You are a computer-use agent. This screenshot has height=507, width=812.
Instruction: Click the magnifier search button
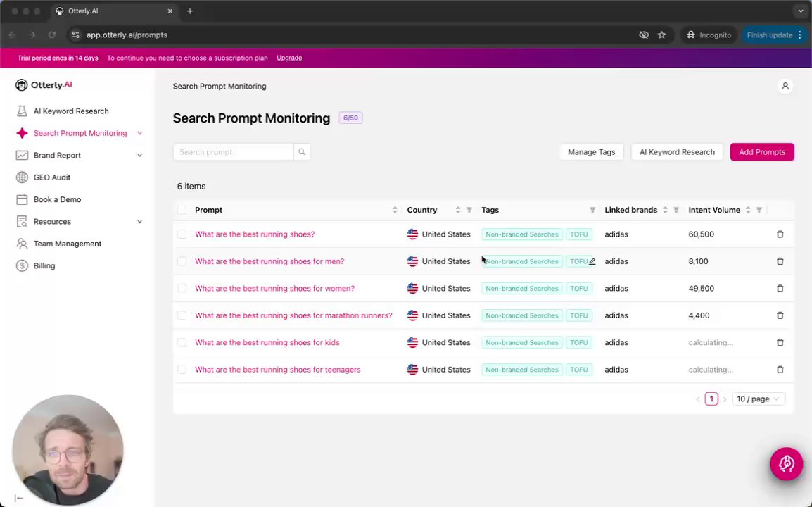[302, 152]
